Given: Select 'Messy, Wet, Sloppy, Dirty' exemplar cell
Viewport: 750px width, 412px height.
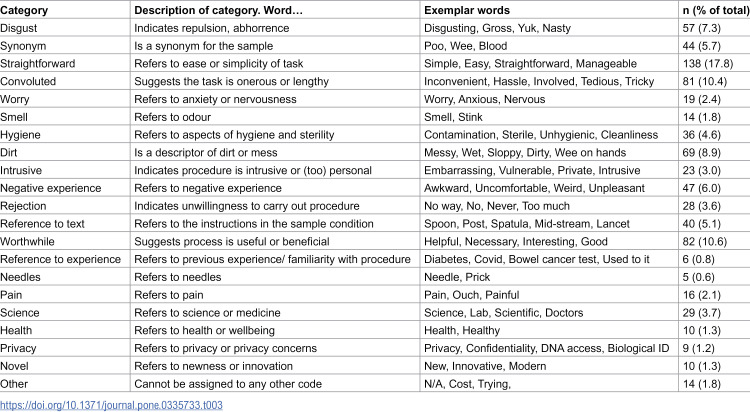Looking at the screenshot, I should coord(525,153).
